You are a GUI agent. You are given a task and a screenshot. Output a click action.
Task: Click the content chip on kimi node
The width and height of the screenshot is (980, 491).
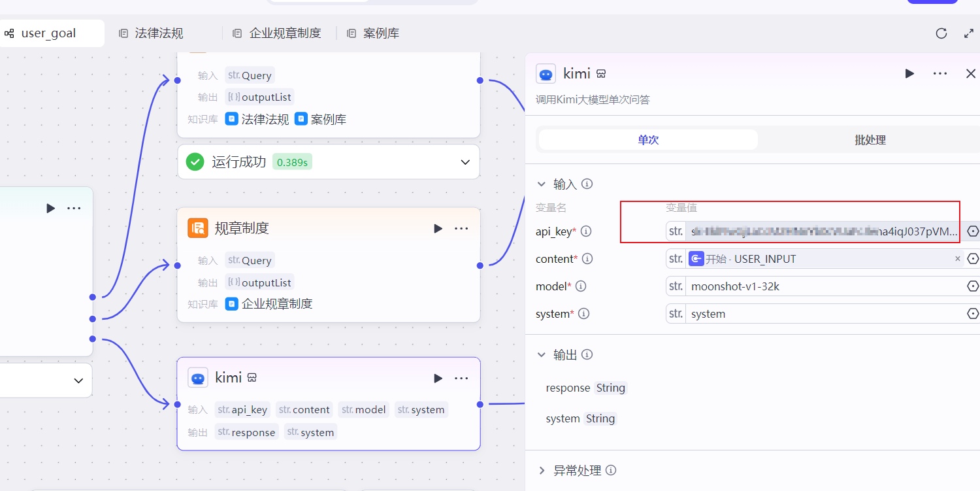click(x=304, y=410)
